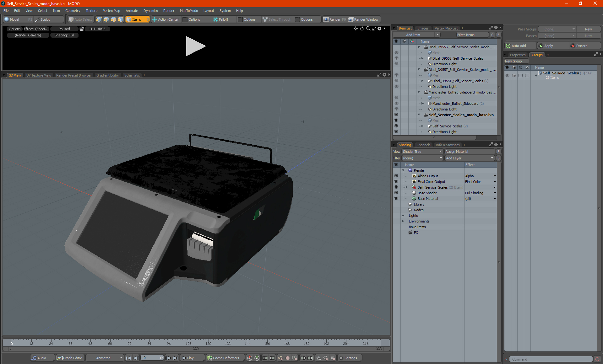Go to first frame

pyautogui.click(x=128, y=358)
